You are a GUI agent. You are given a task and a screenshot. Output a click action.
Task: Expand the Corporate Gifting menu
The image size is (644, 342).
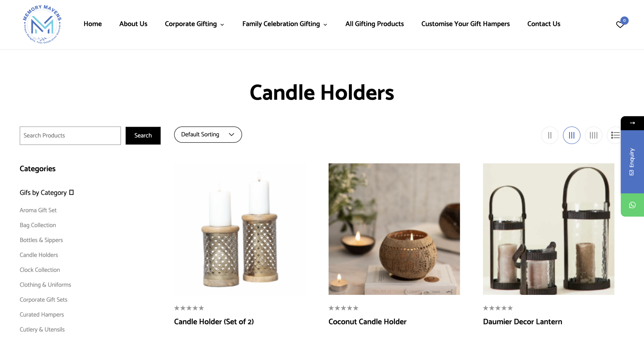(x=194, y=24)
